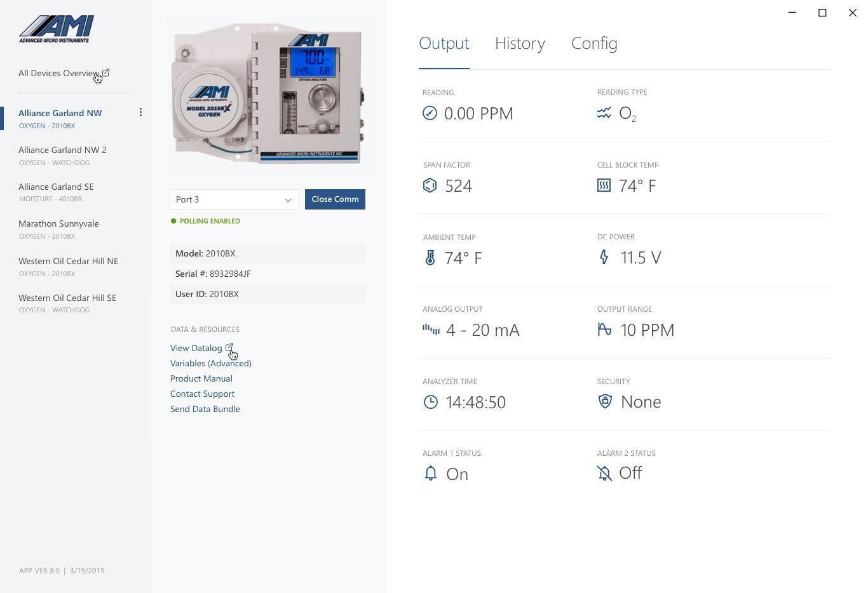Click the span factor value 524
Screen dimensions: 868x593
(458, 186)
